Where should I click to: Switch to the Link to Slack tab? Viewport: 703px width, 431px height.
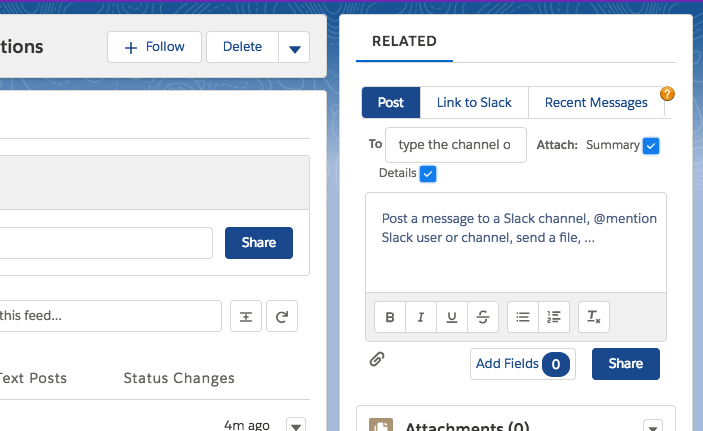pyautogui.click(x=474, y=103)
